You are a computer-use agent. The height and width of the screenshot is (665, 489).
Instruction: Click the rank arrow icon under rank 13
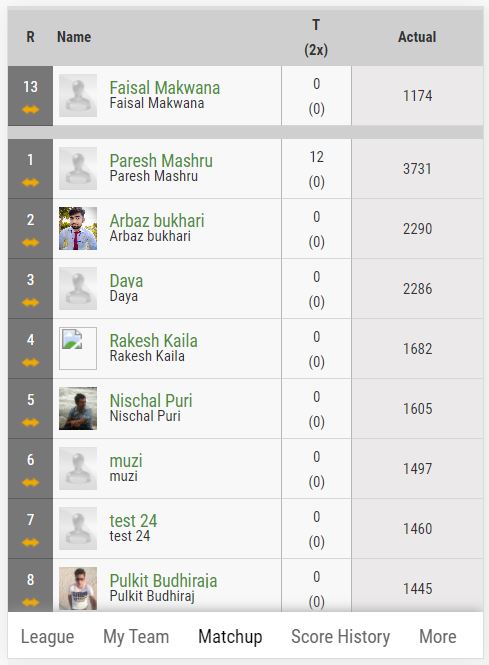pos(31,110)
